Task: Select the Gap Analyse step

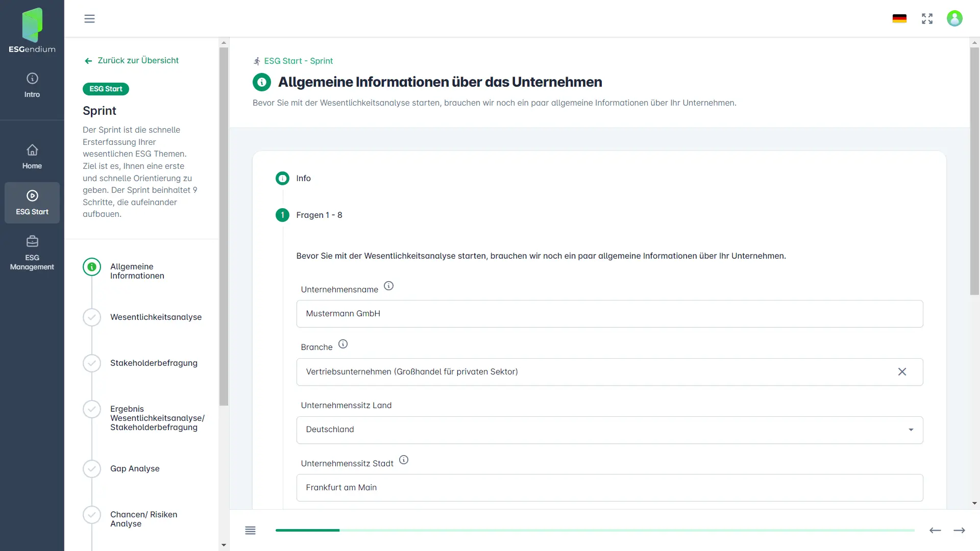Action: (x=135, y=468)
